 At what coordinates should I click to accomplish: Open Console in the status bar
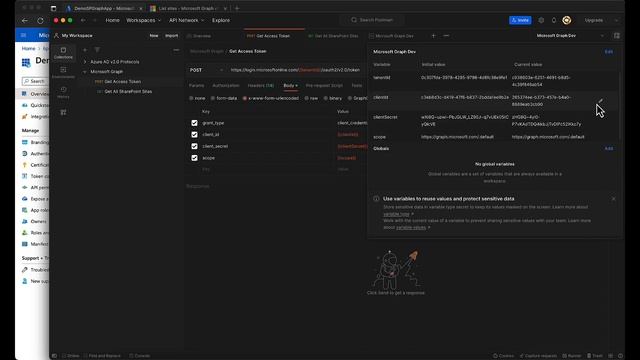tap(140, 356)
